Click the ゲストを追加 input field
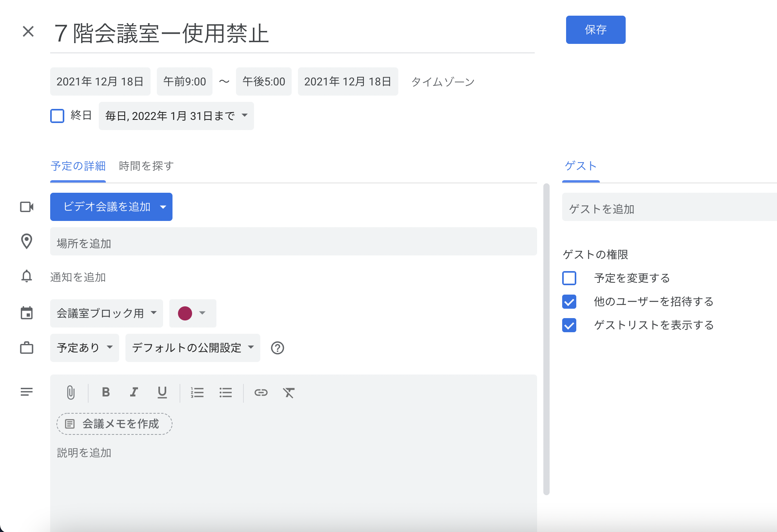The height and width of the screenshot is (532, 777). [x=670, y=207]
